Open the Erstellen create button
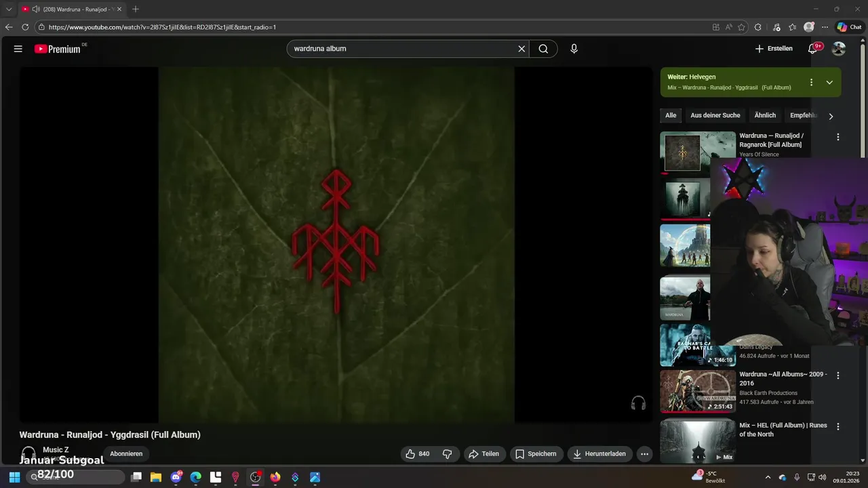 (774, 49)
